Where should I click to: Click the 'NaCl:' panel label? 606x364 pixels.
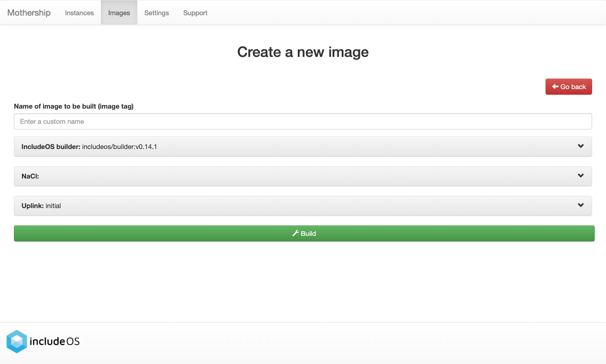point(30,176)
